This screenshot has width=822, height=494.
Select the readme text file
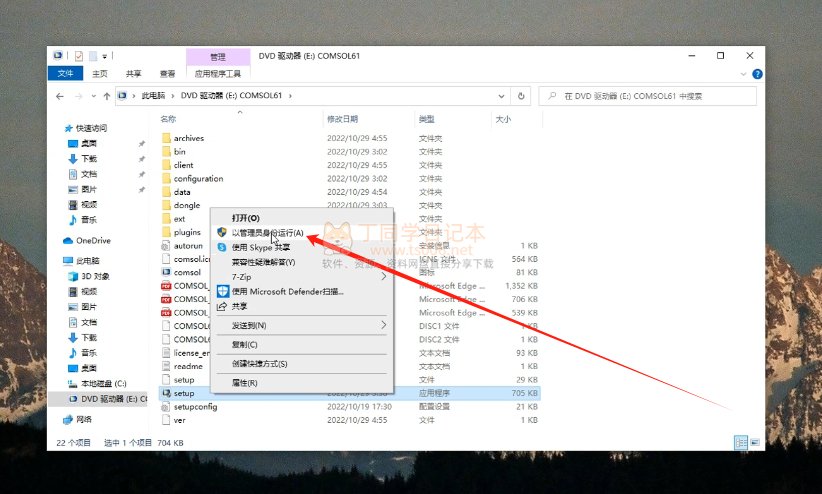click(188, 366)
